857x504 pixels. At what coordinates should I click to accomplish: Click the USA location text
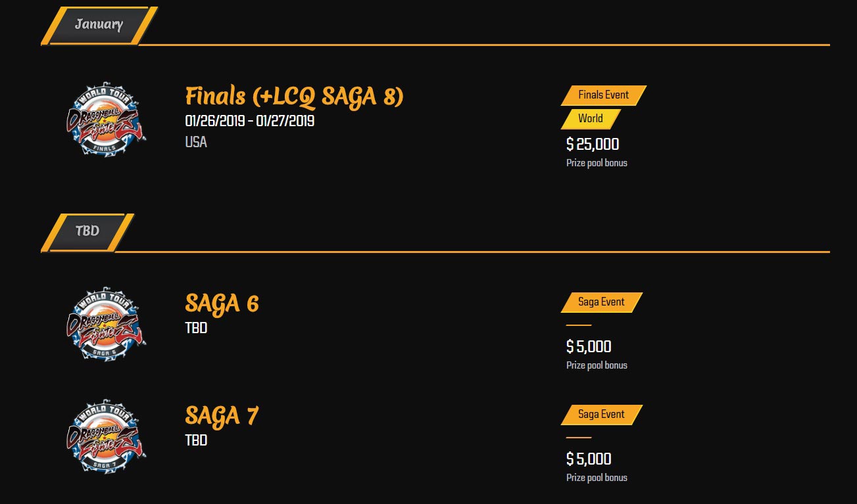[196, 142]
